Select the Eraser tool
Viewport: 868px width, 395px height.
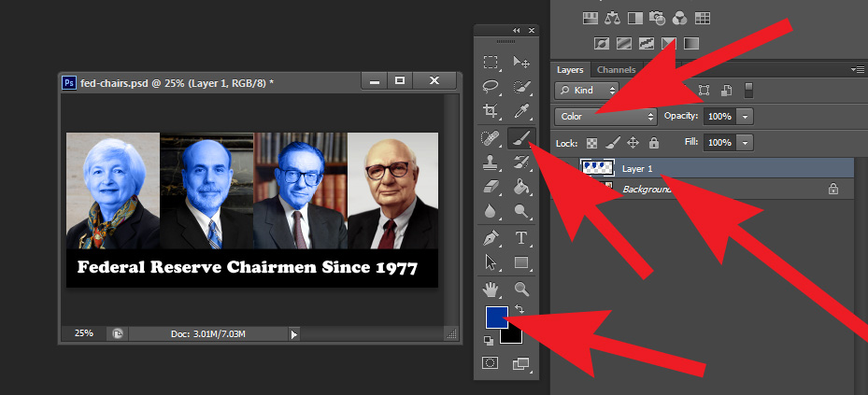pos(491,187)
